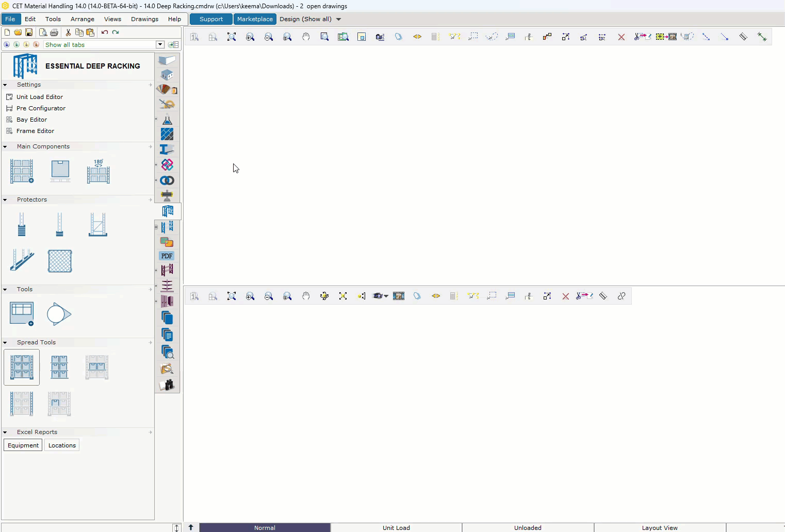Collapse the Excel Reports section
Image resolution: width=785 pixels, height=532 pixels.
tap(5, 432)
